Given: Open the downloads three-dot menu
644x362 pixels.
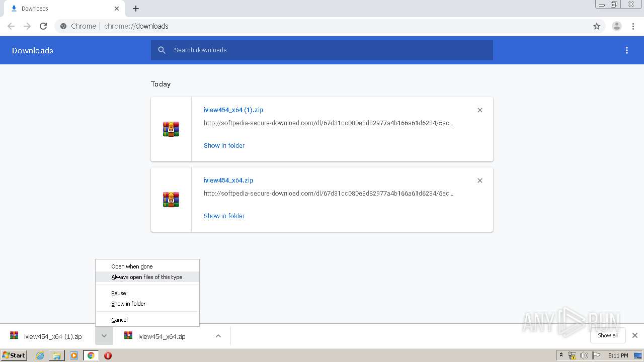Looking at the screenshot, I should tap(627, 50).
